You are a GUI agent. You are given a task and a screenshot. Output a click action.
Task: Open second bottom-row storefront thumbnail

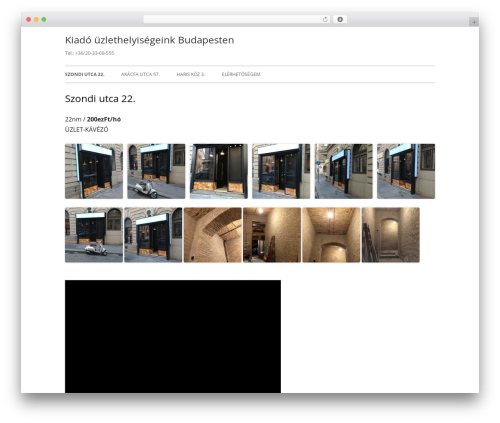(x=153, y=235)
